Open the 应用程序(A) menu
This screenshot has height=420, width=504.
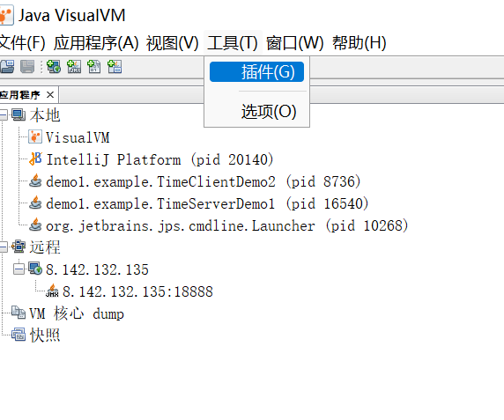[96, 43]
